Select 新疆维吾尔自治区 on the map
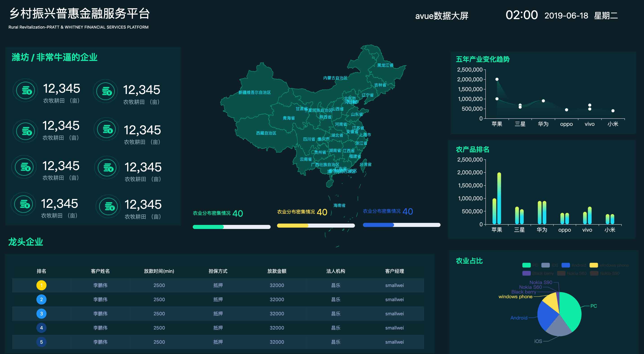The width and height of the screenshot is (644, 354). tap(255, 93)
